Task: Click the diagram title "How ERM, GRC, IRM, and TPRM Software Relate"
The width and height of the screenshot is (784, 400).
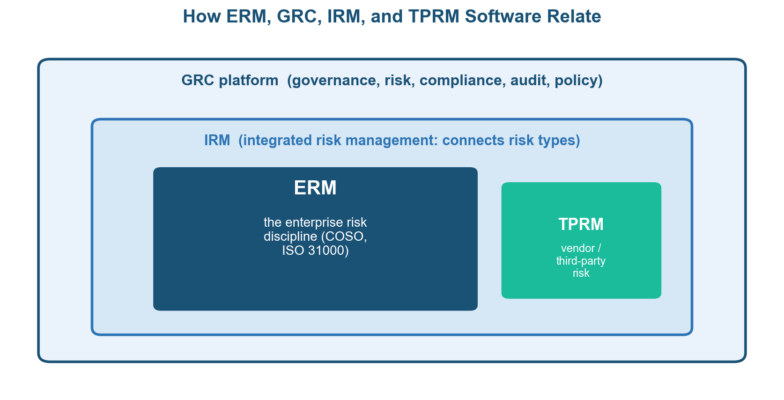Action: (x=392, y=16)
